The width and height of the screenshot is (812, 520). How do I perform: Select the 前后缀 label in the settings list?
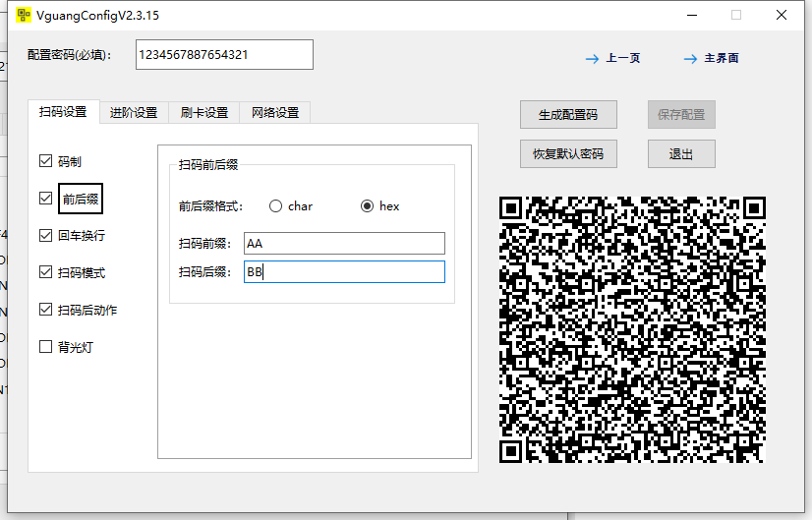pos(81,199)
